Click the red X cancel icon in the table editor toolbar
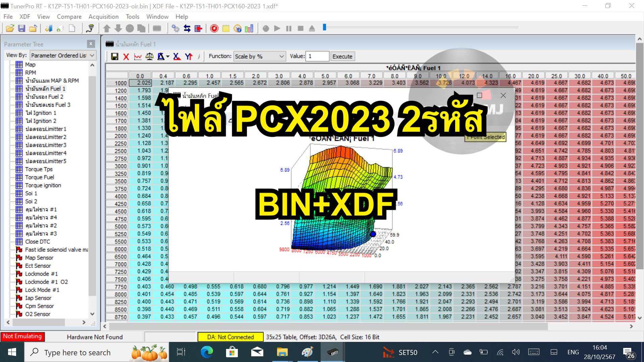Screen dimensions: 644x362 (x=126, y=56)
